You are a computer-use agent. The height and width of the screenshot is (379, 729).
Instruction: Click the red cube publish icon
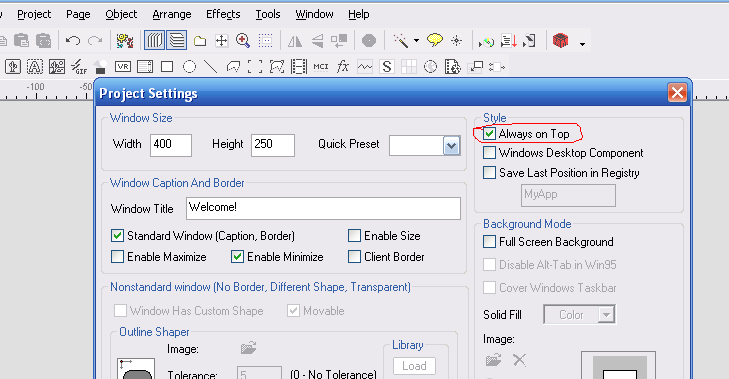pos(561,41)
